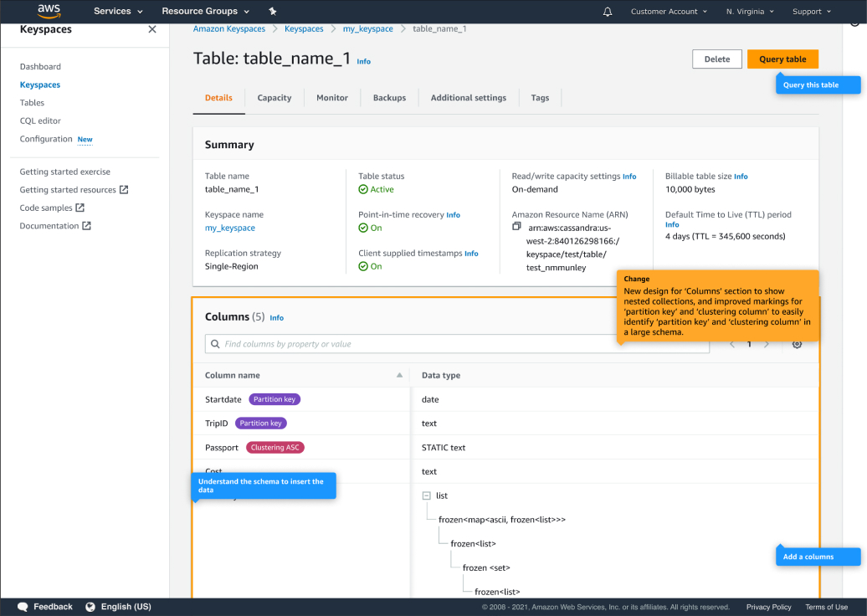Open the Columns table settings gear
Image resolution: width=867 pixels, height=616 pixels.
coord(797,344)
